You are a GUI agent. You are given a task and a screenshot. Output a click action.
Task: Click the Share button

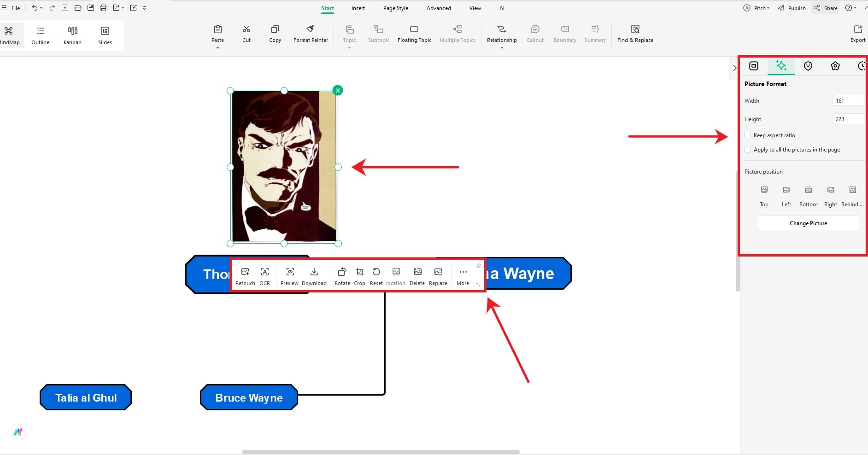pyautogui.click(x=826, y=8)
